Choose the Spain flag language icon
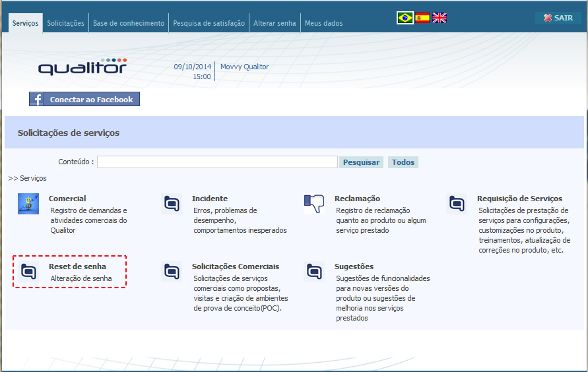Image resolution: width=588 pixels, height=372 pixels. click(x=422, y=18)
